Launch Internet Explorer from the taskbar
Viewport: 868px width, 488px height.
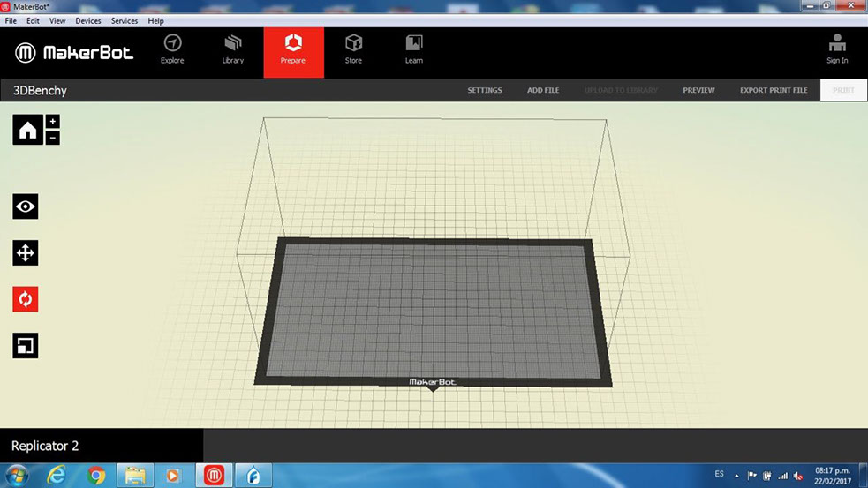coord(57,476)
